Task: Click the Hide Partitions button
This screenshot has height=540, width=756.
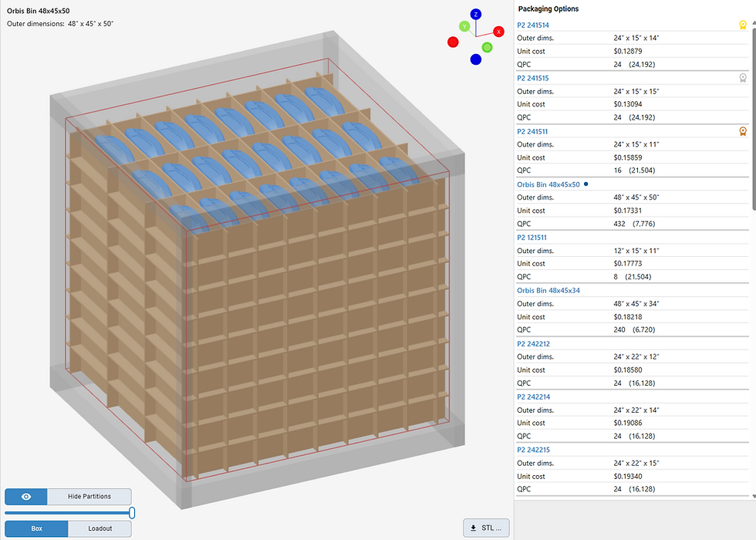Action: [x=89, y=497]
